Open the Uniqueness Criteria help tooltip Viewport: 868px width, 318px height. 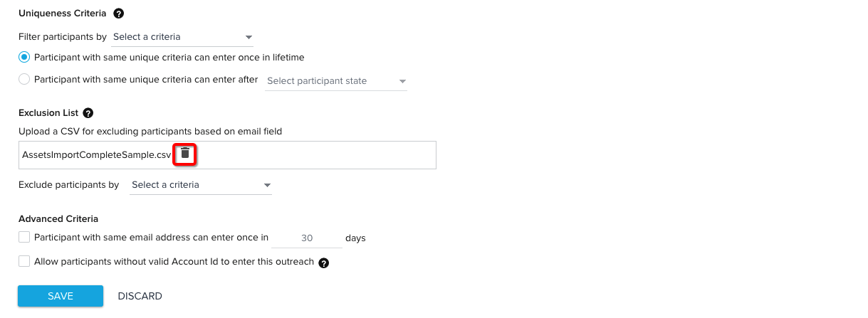(x=119, y=14)
